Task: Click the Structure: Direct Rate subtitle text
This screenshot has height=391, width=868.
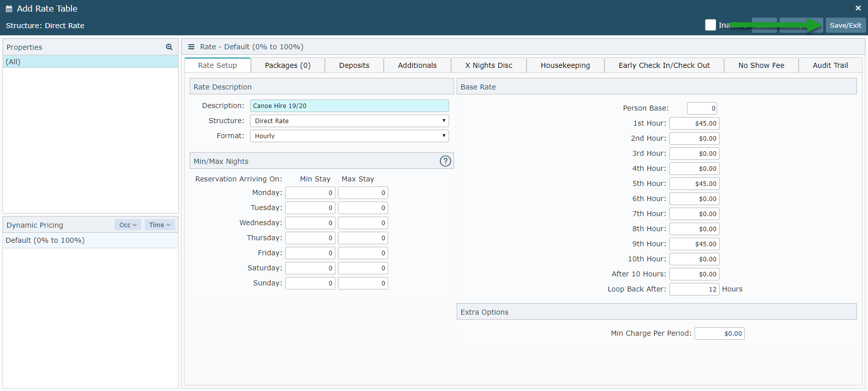Action: tap(45, 26)
